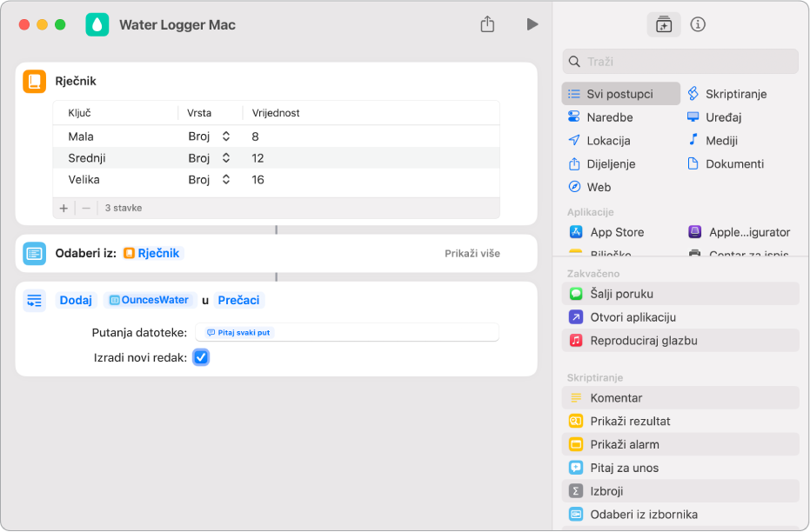Select the Srednji key cell
This screenshot has height=532, width=810.
coord(87,158)
